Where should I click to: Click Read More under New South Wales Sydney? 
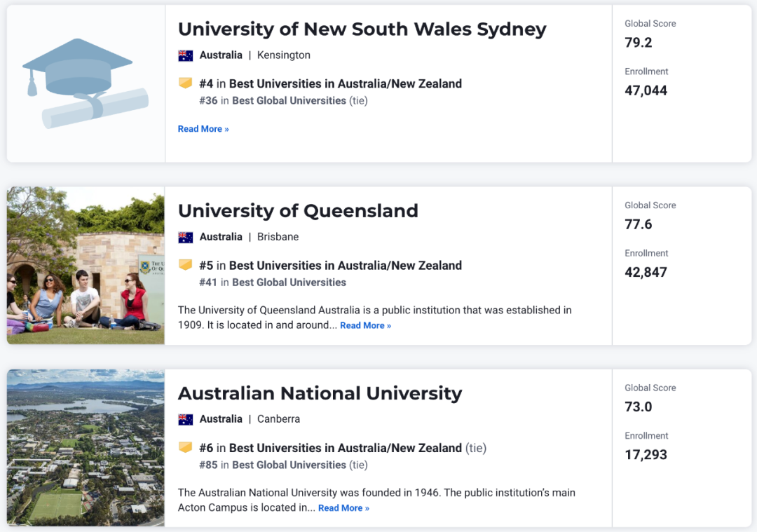[203, 129]
